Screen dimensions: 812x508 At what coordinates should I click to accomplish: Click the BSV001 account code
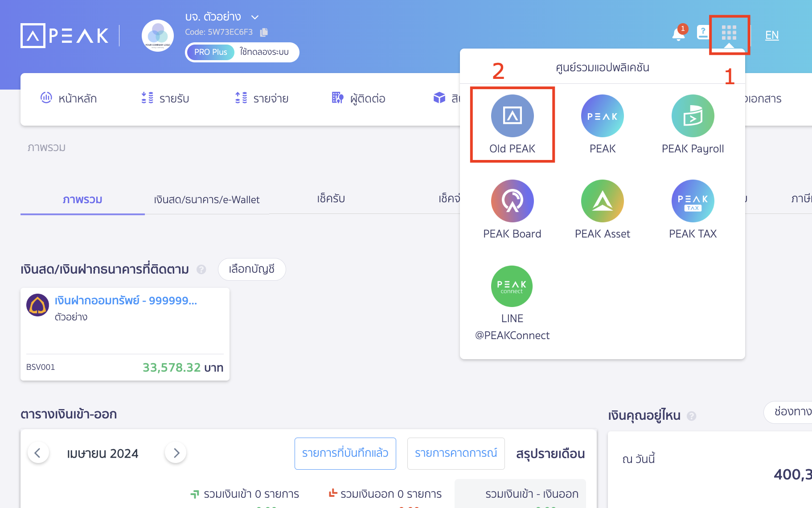[41, 367]
